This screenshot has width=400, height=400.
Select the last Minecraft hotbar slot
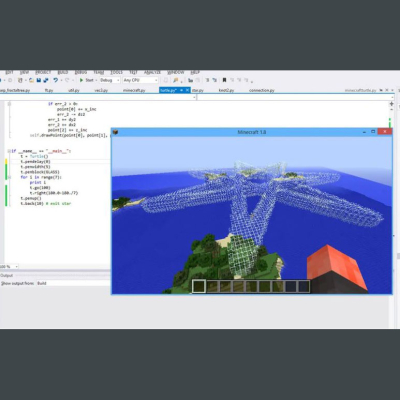point(303,286)
